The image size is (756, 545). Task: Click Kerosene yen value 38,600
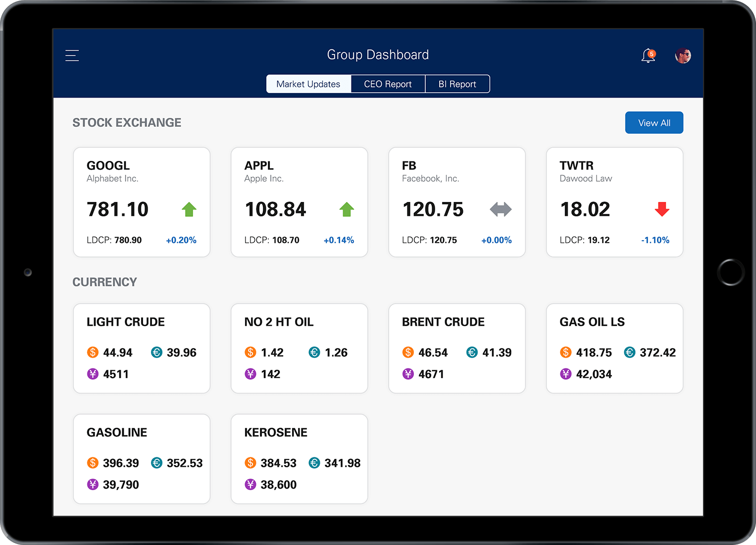point(279,485)
